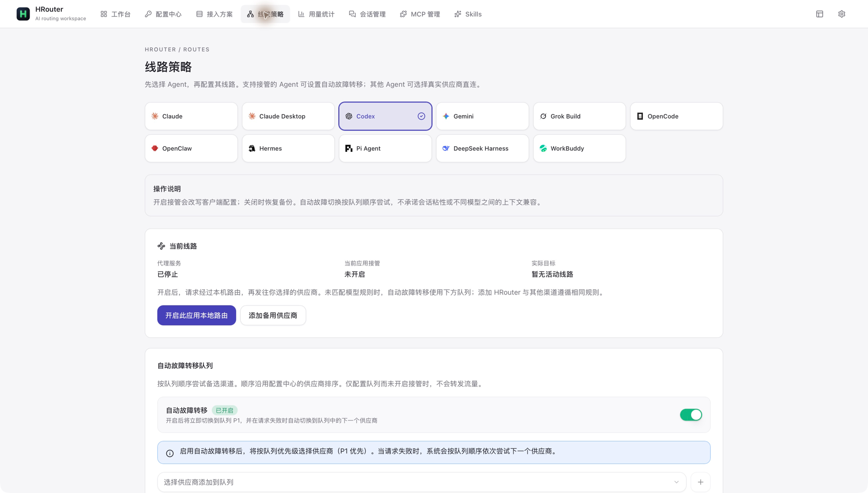Click the DeepSeek Harness whale icon
This screenshot has height=493, width=868.
pos(446,148)
